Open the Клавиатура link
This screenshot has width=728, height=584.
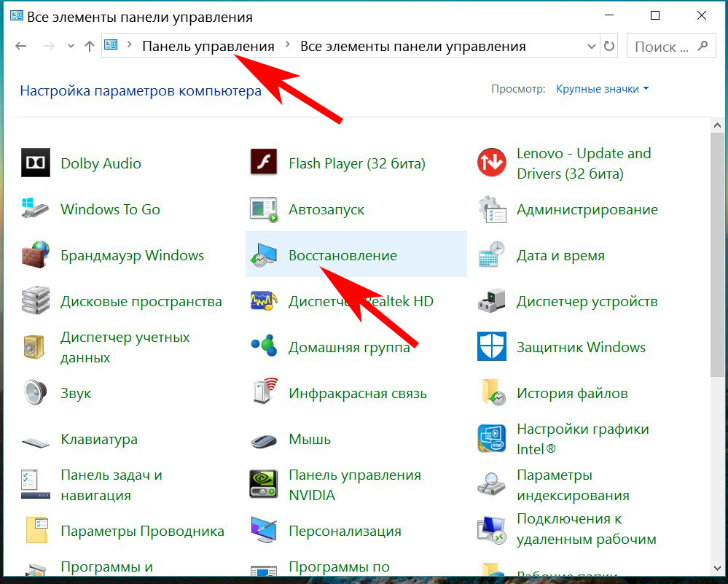tap(99, 439)
